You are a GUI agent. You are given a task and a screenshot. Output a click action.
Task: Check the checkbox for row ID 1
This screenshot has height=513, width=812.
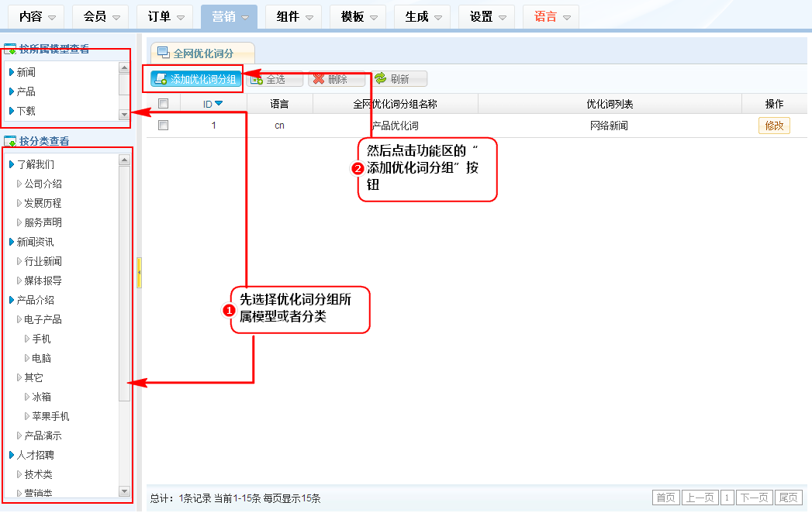pyautogui.click(x=163, y=126)
